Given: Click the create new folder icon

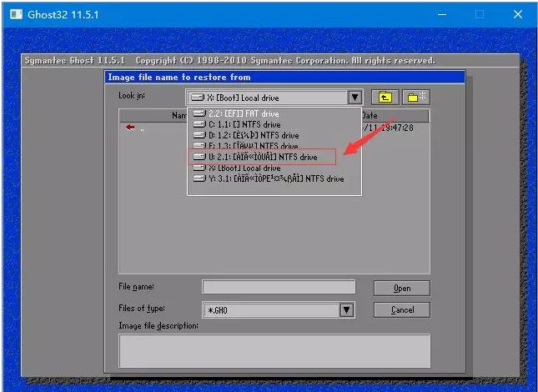Looking at the screenshot, I should pyautogui.click(x=415, y=98).
